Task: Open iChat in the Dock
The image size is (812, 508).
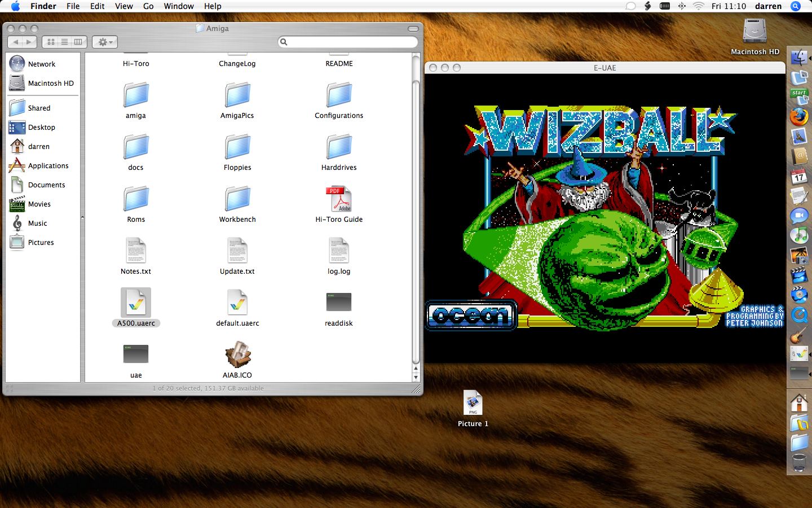Action: (x=799, y=216)
